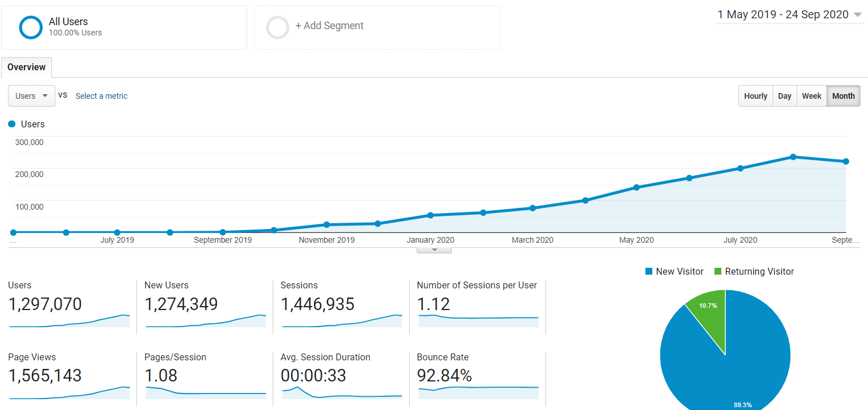Click the Users value 1,297,070

[45, 304]
